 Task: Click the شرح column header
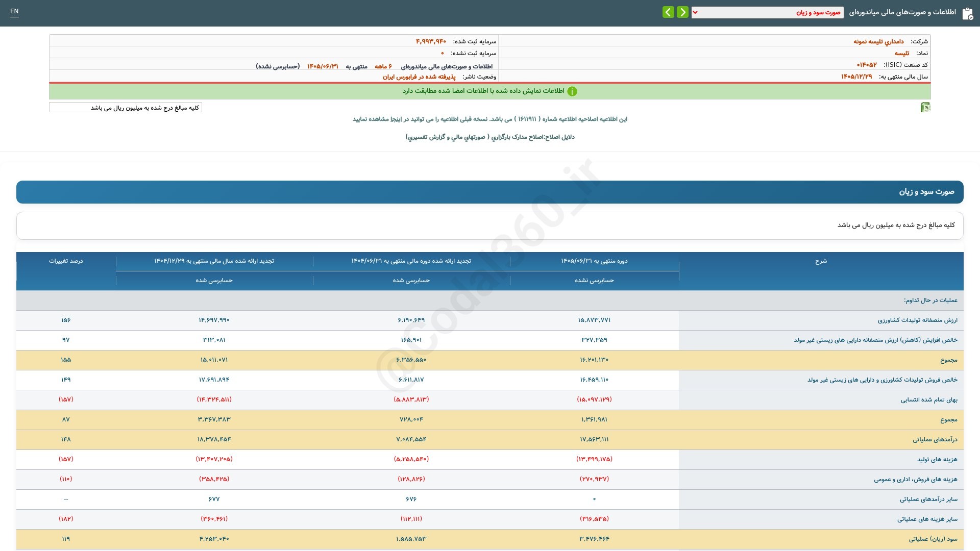[821, 261]
